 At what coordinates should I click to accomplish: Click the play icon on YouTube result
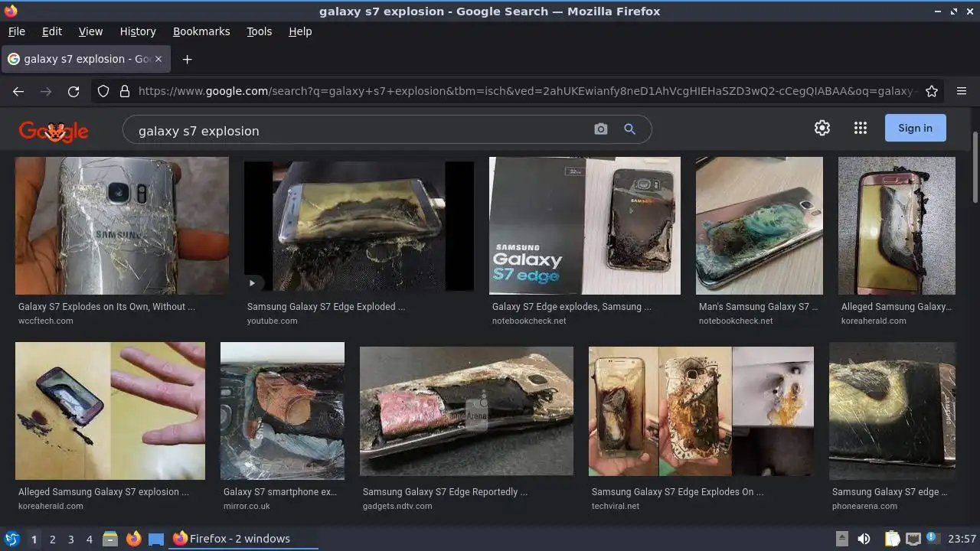click(252, 283)
